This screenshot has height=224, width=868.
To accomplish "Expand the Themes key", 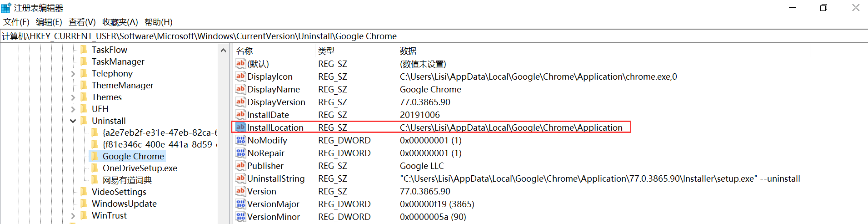I will coord(73,97).
